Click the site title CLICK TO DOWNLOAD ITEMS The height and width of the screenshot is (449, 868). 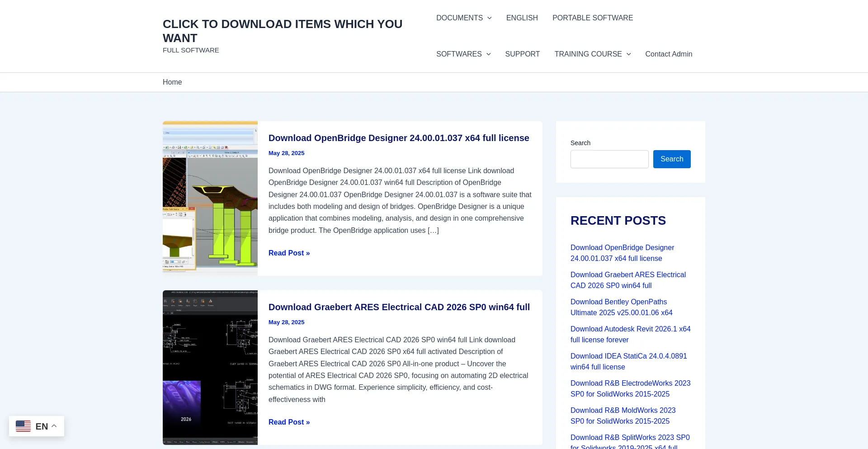pyautogui.click(x=283, y=31)
